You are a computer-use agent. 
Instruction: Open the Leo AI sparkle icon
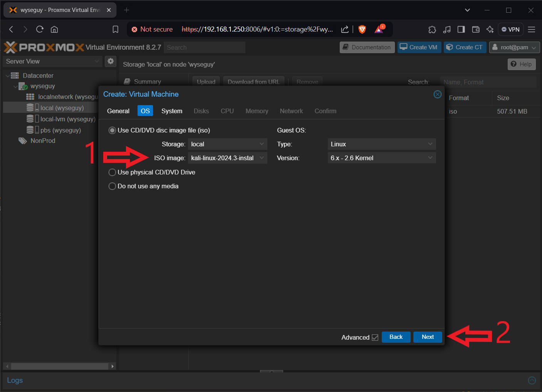click(x=490, y=29)
